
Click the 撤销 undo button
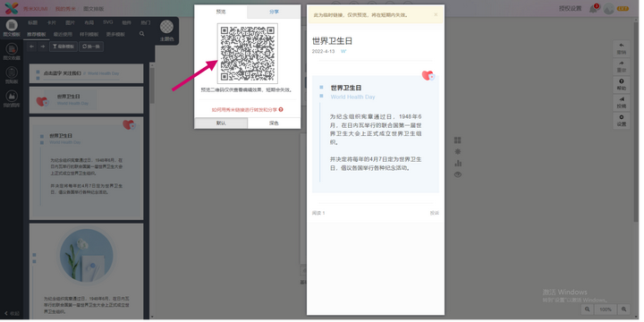click(622, 49)
